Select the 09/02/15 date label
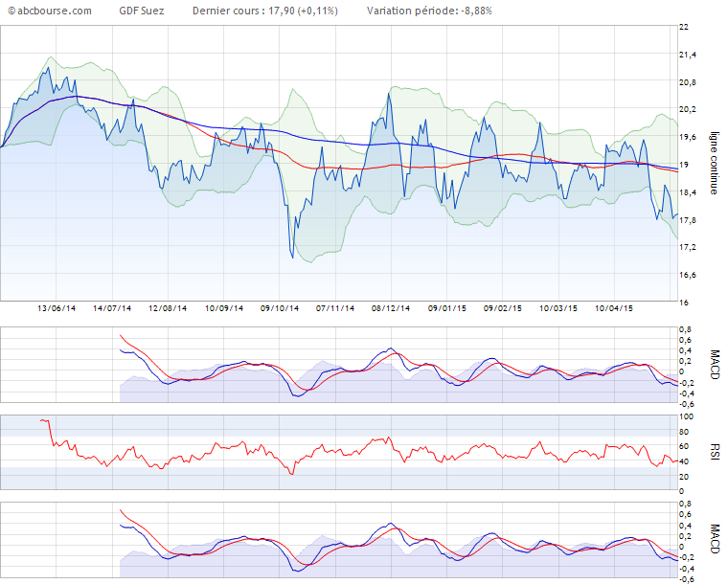Viewport: 728px width, 584px height. tap(503, 309)
